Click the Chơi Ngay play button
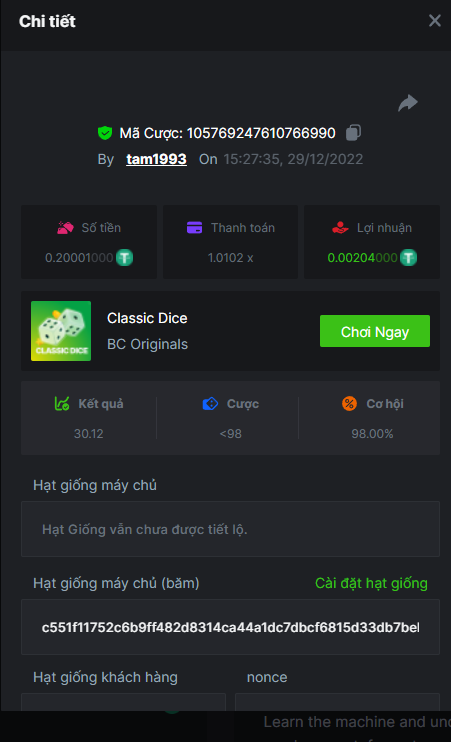 pyautogui.click(x=375, y=331)
